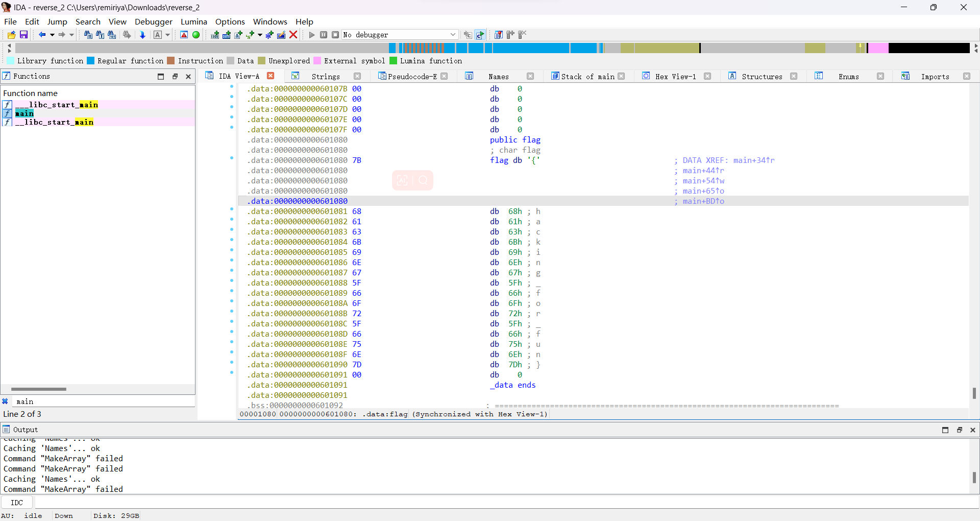980x521 pixels.
Task: Start process with the play button
Action: click(312, 35)
